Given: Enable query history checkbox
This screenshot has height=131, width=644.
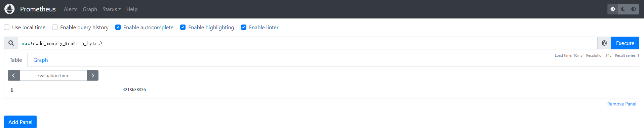Looking at the screenshot, I should click(x=55, y=27).
